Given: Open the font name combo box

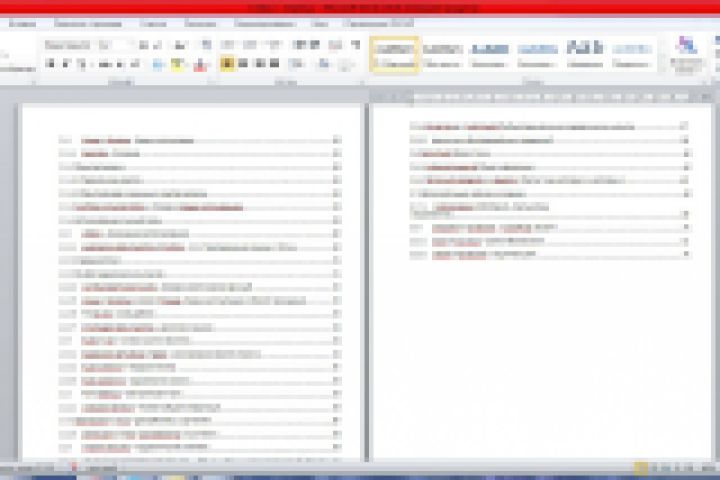Looking at the screenshot, I should (68, 45).
